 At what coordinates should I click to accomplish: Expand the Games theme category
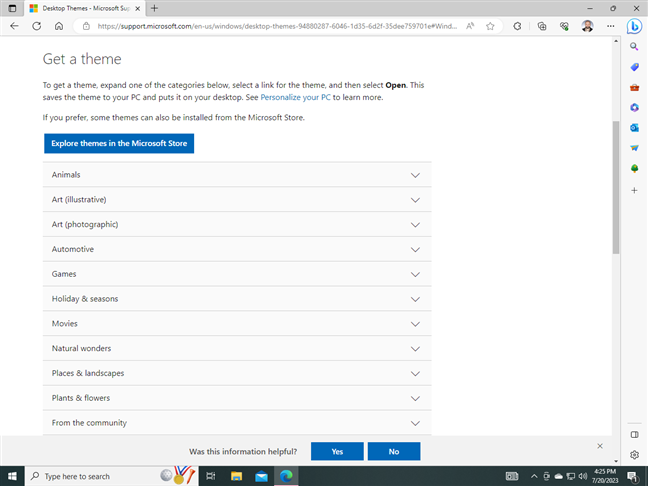tap(237, 274)
